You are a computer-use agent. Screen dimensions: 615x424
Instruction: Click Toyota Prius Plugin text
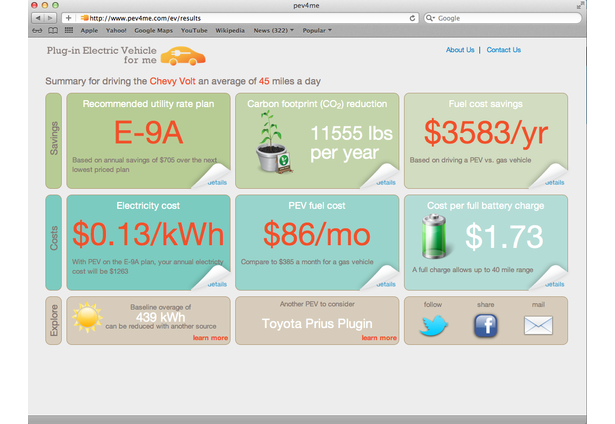click(317, 324)
